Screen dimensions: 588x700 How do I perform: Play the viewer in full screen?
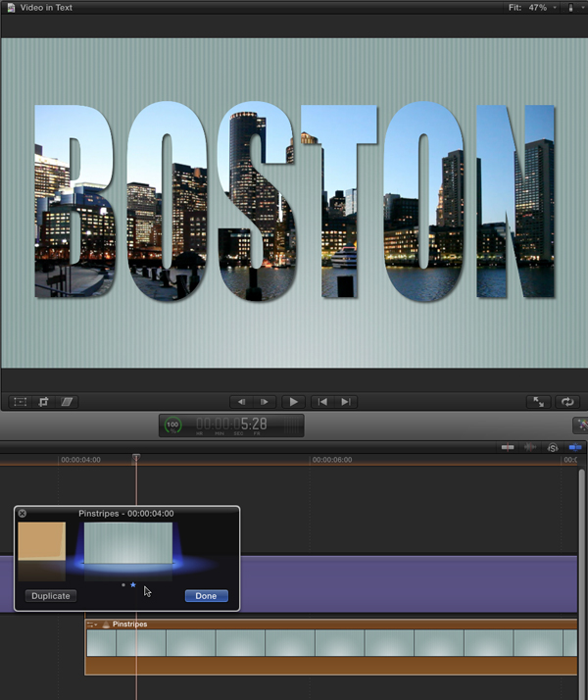[538, 402]
